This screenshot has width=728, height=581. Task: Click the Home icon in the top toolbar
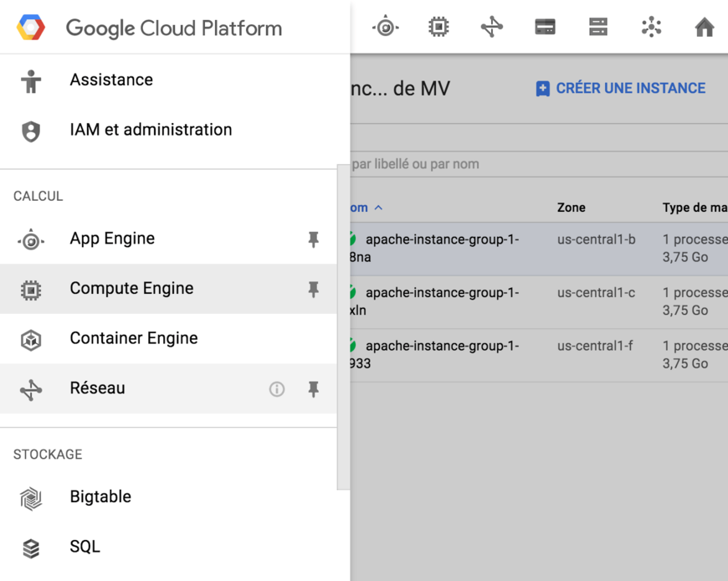pyautogui.click(x=704, y=26)
